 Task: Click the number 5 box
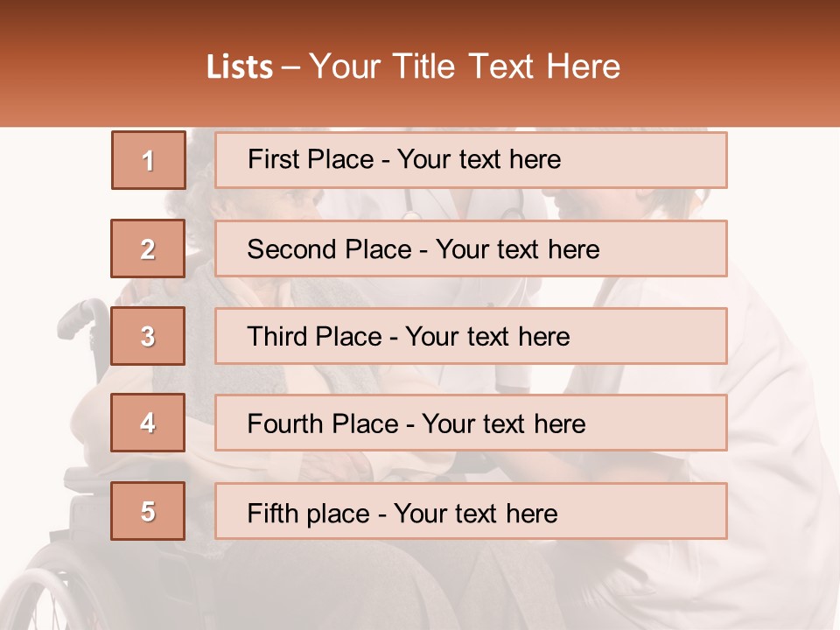click(x=148, y=511)
